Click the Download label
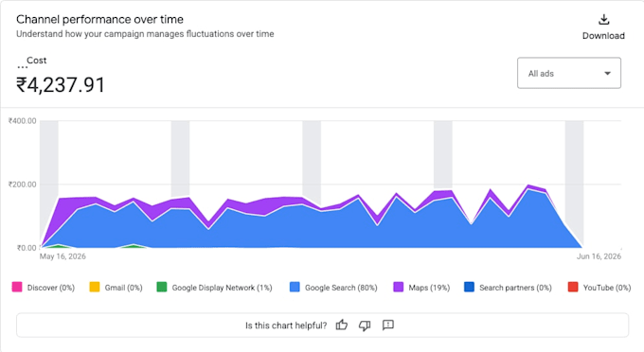This screenshot has width=644, height=352. click(603, 36)
